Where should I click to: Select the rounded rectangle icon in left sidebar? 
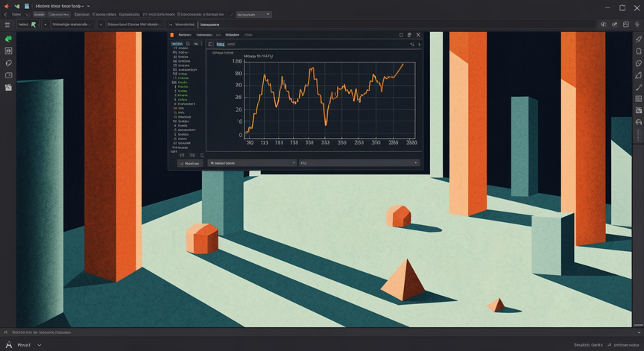pos(8,75)
